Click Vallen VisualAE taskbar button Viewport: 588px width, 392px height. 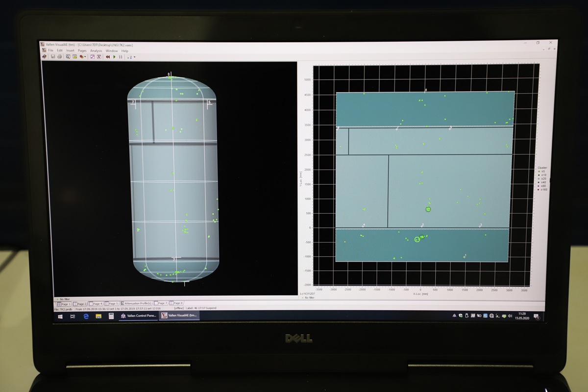(179, 316)
